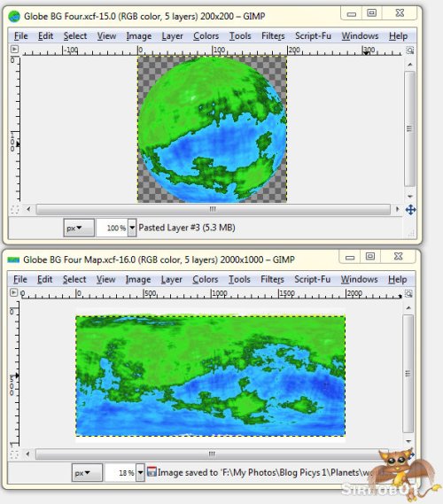Click vertical scrollbar thumb in Globe BG Four window
This screenshot has width=443, height=504.
[409, 128]
